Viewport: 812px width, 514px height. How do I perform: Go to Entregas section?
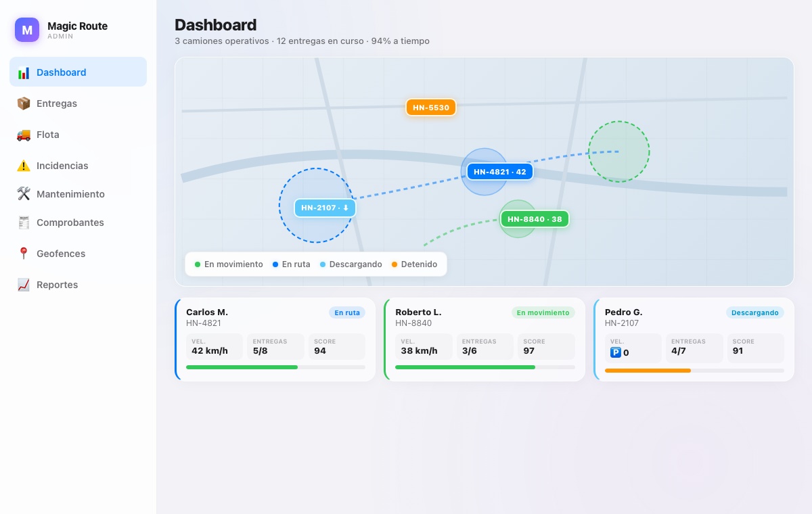coord(78,103)
